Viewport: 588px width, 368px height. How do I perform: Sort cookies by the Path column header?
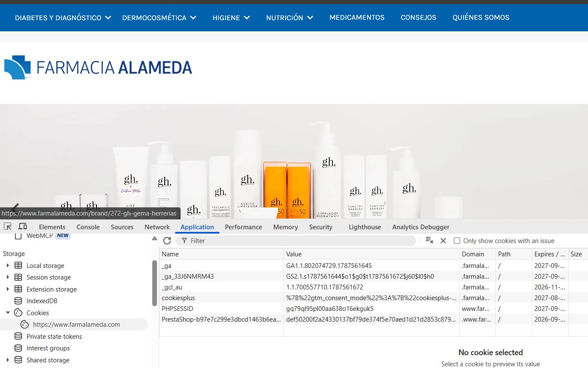[514, 254]
